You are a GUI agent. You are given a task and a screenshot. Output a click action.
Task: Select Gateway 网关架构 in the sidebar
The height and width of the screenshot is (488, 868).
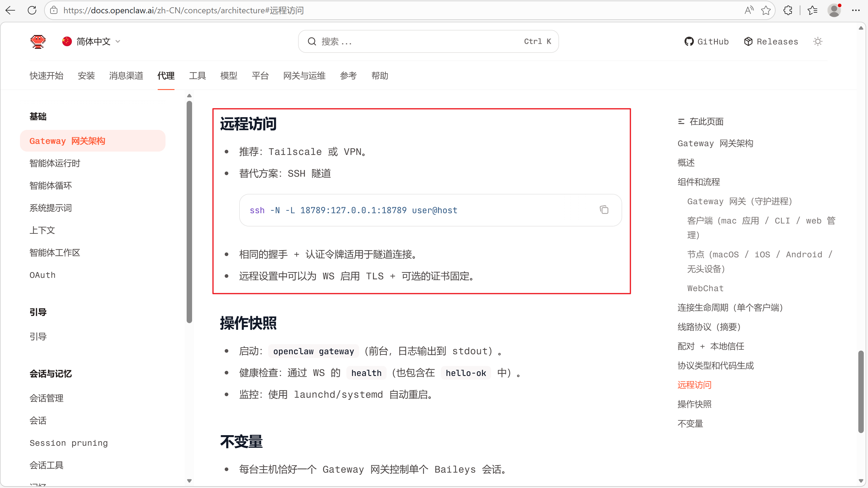(67, 141)
